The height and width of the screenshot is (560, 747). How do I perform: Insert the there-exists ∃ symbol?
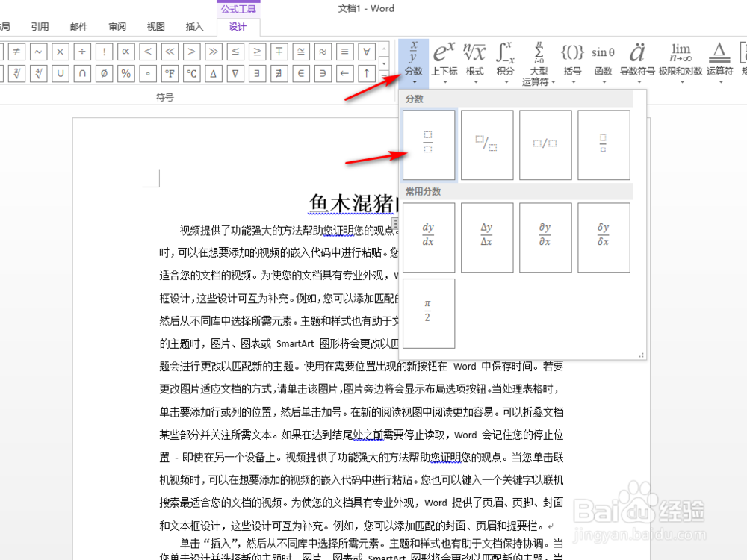pyautogui.click(x=257, y=74)
